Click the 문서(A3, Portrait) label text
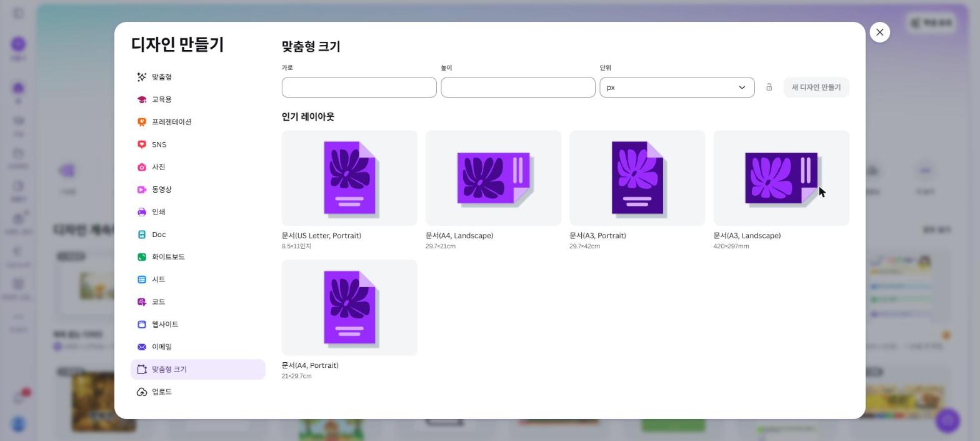The width and height of the screenshot is (980, 441). pyautogui.click(x=597, y=236)
